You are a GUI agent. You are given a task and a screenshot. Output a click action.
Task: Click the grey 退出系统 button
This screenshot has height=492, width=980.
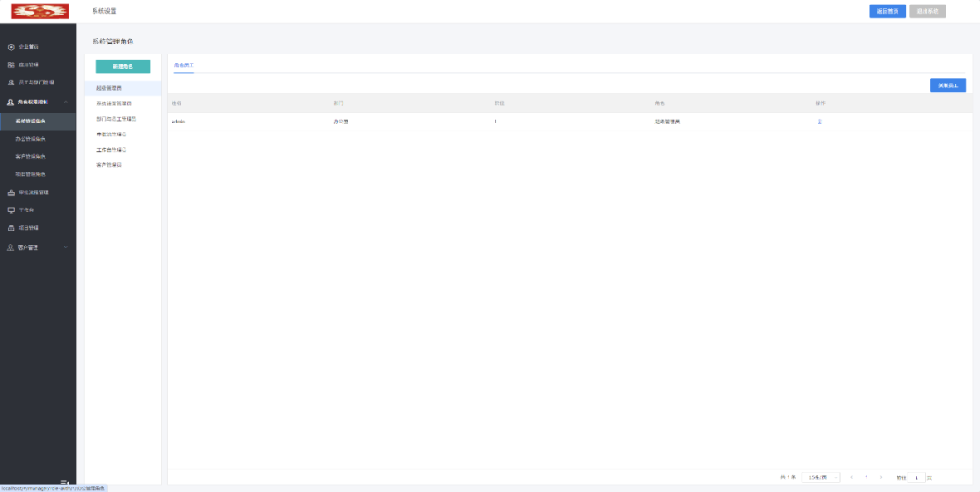click(927, 11)
